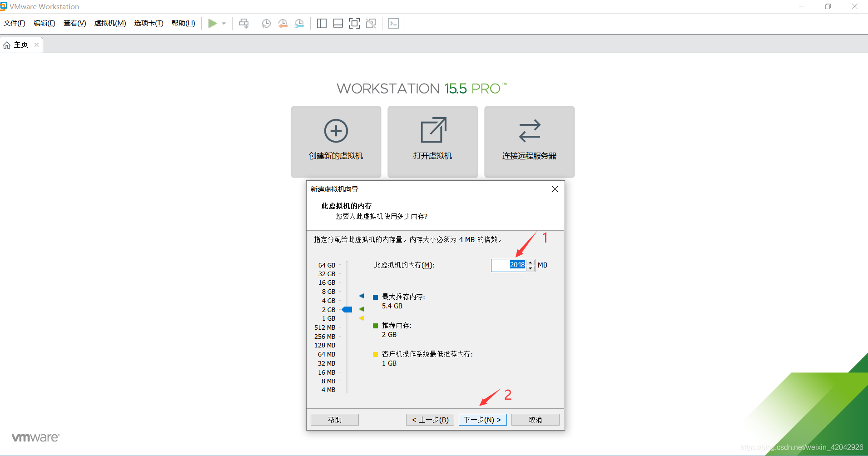The image size is (868, 456).
Task: Click the 下一步(N) > button
Action: [x=483, y=420]
